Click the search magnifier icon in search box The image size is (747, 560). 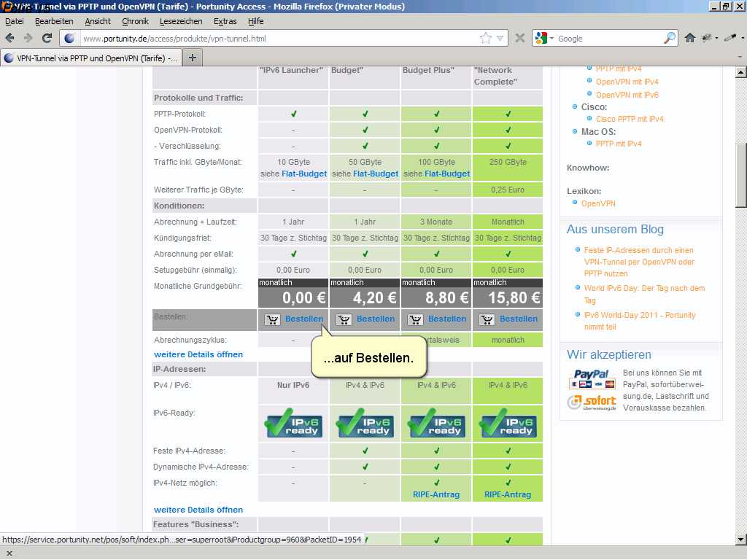669,38
